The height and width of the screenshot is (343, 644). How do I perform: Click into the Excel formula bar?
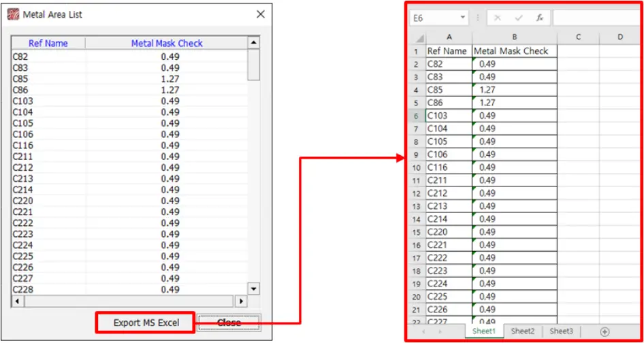point(598,18)
